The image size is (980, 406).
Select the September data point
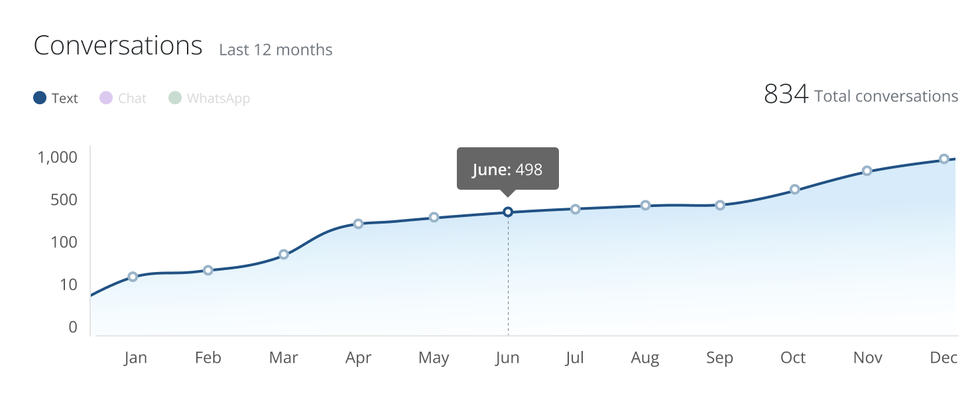point(720,205)
